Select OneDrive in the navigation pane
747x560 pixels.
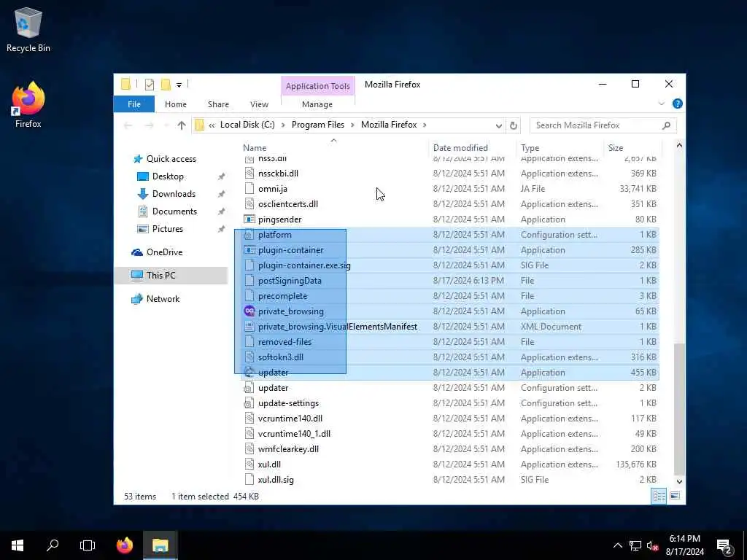[164, 252]
